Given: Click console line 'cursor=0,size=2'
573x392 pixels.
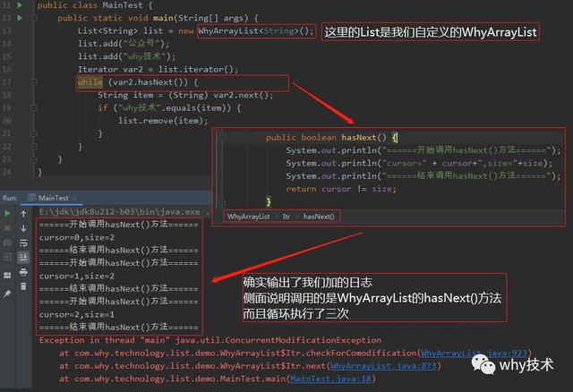Looking at the screenshot, I should [77, 237].
